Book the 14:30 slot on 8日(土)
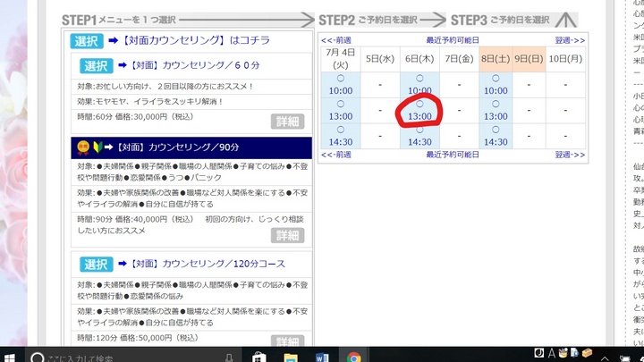The image size is (644, 362). [496, 136]
